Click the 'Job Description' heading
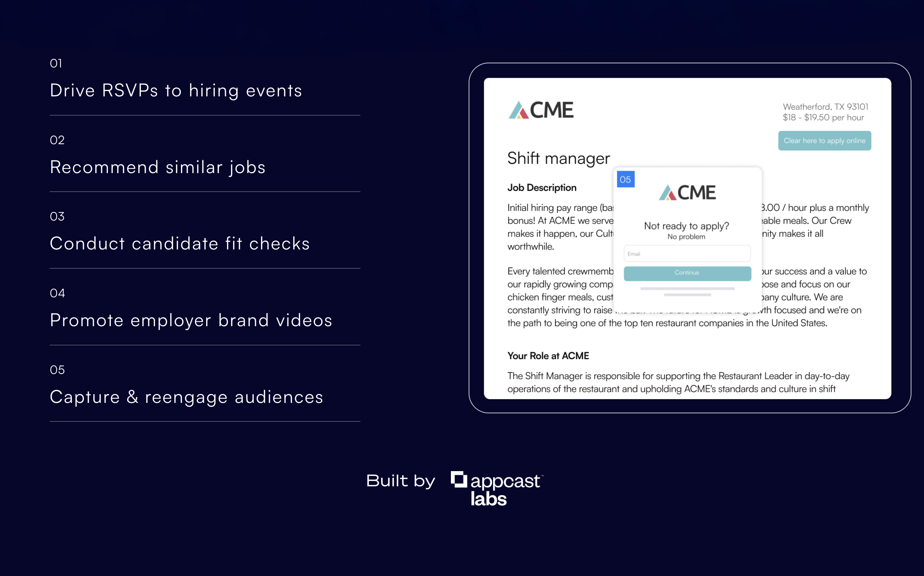 tap(541, 188)
